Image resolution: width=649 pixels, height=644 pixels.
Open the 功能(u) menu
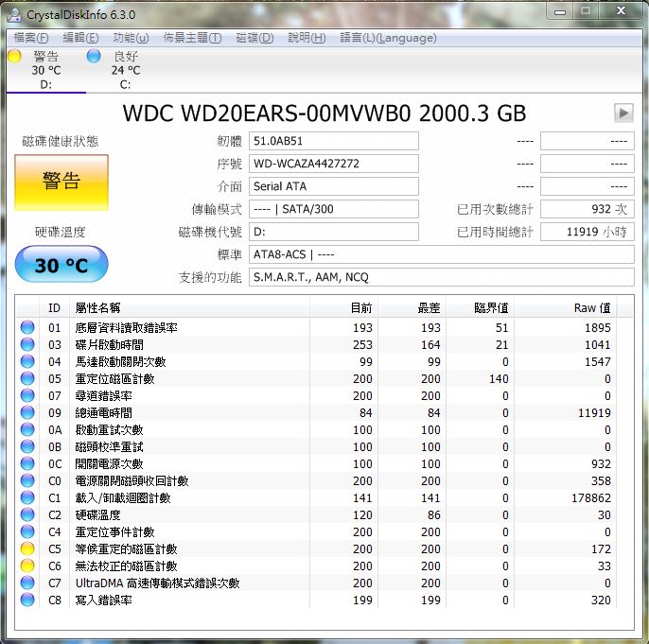[x=131, y=38]
